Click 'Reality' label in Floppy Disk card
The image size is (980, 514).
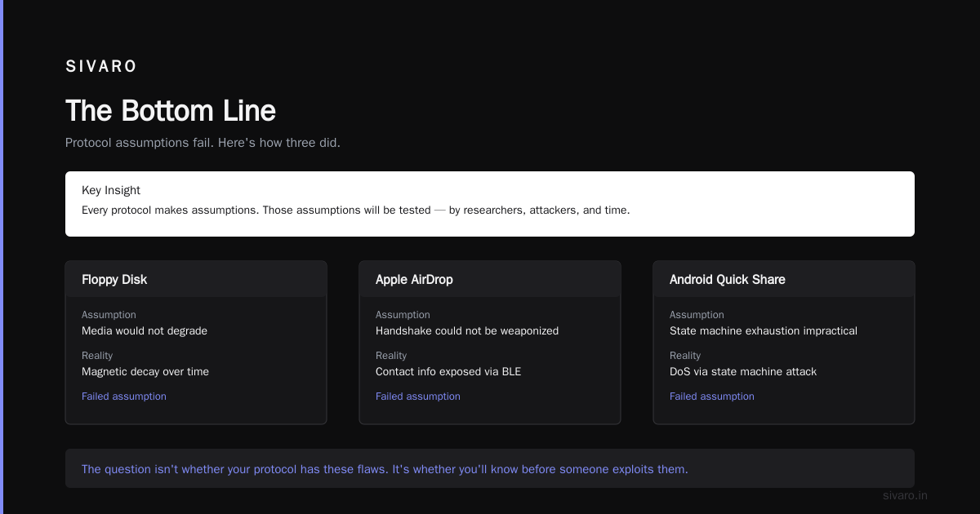[97, 356]
